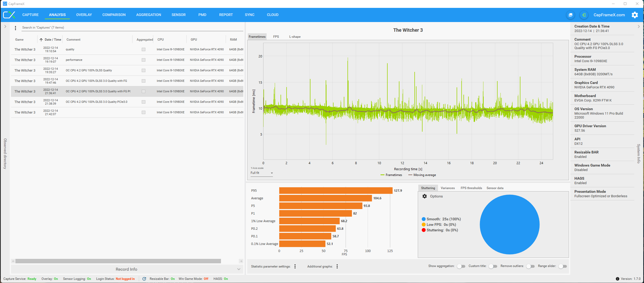Open the REPORT tab

tap(226, 15)
